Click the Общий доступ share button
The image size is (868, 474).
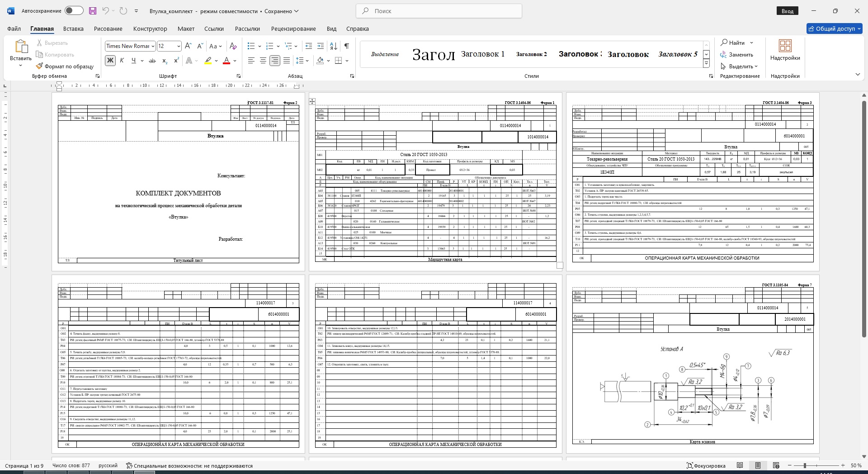[834, 28]
